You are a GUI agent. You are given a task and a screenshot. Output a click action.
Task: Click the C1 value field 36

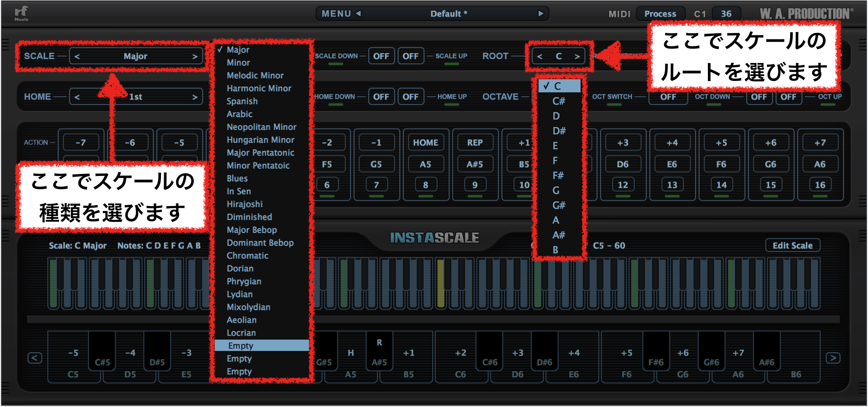[726, 14]
